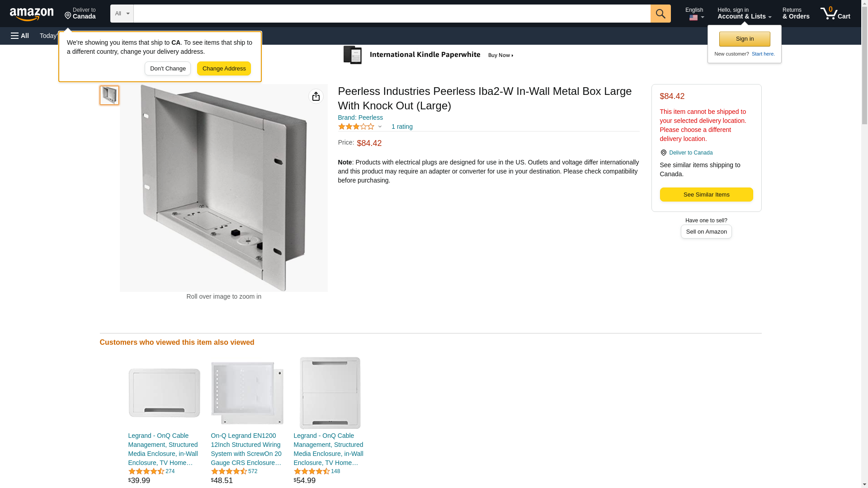
Task: Open the shopping cart
Action: tap(835, 14)
